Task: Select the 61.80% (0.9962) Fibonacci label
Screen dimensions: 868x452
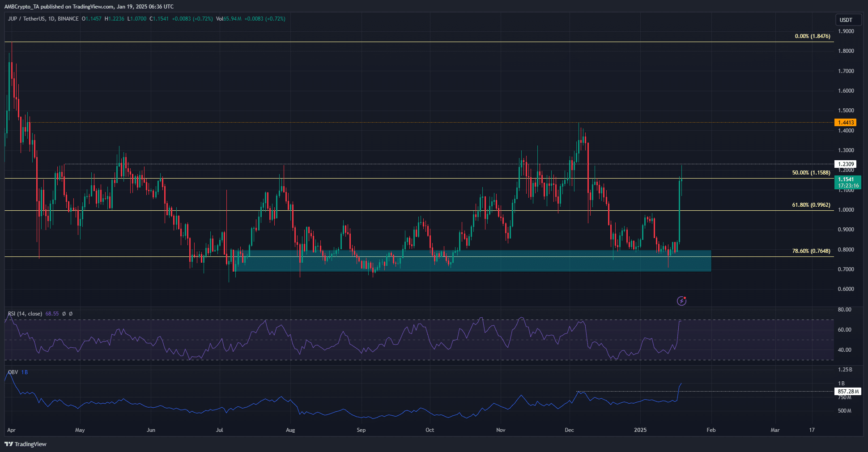Action: pos(811,205)
